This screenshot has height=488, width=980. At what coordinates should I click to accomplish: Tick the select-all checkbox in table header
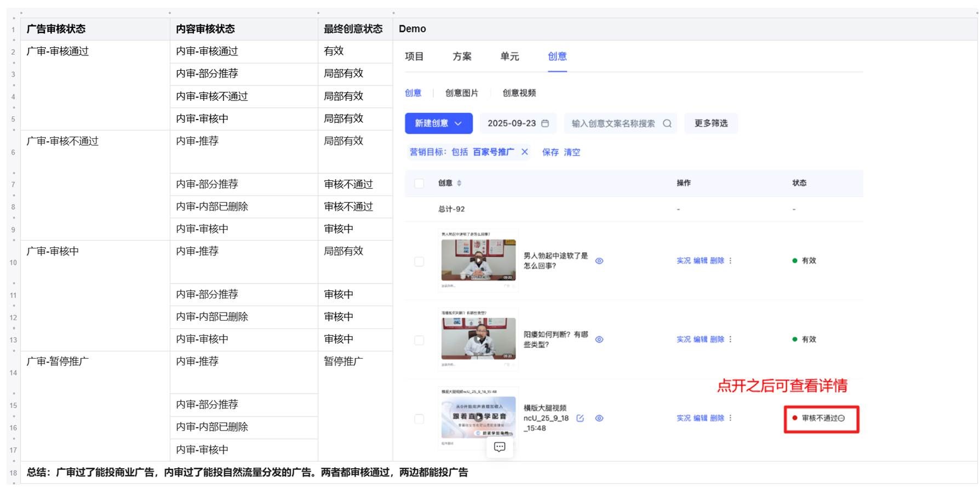(419, 183)
